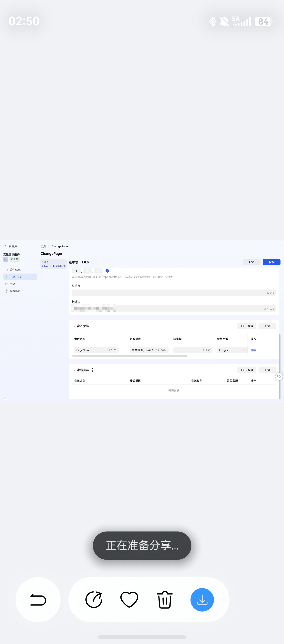Click the first version digit field containing 1
The height and width of the screenshot is (644, 284).
pos(76,271)
